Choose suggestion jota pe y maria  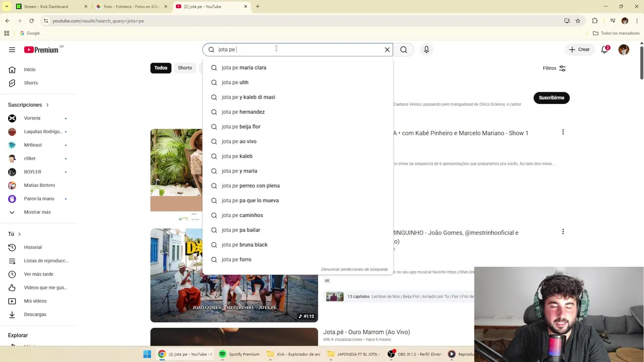[298, 171]
